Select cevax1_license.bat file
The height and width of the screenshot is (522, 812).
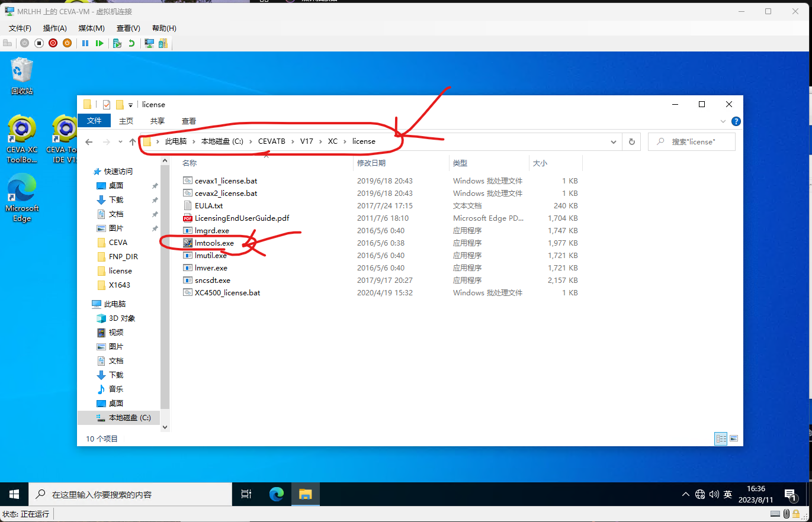(x=226, y=181)
